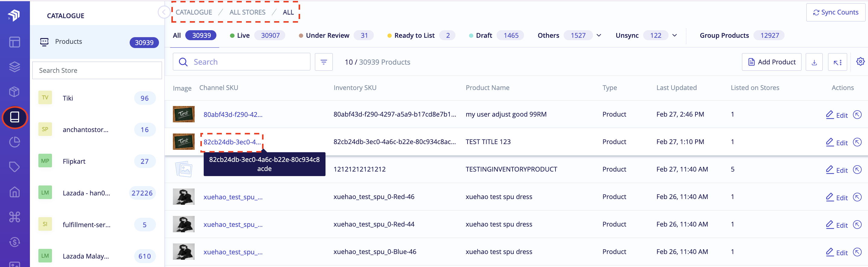Image resolution: width=868 pixels, height=267 pixels.
Task: Edit the xuehao_test_spu_0-Red-44 product
Action: coord(837,225)
